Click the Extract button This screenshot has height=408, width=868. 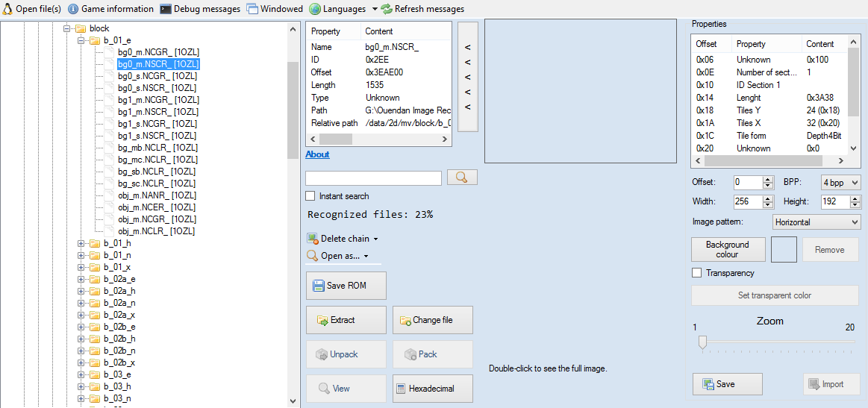(346, 320)
